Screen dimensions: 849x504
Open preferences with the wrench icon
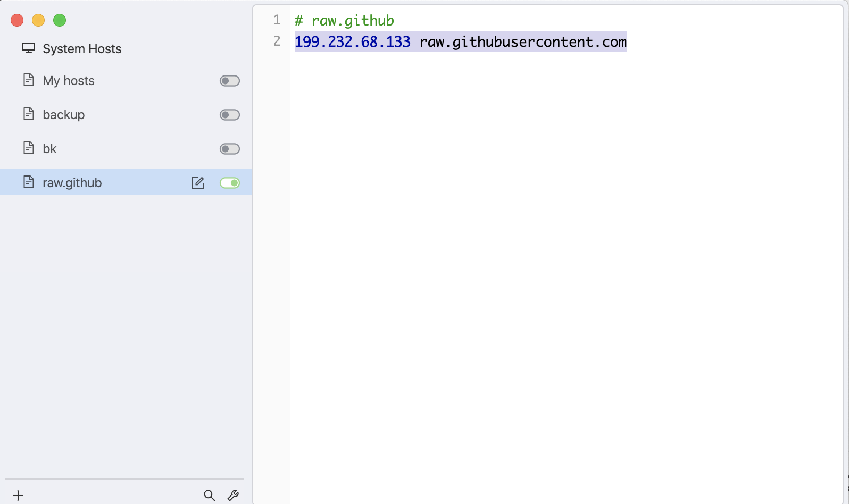[233, 495]
